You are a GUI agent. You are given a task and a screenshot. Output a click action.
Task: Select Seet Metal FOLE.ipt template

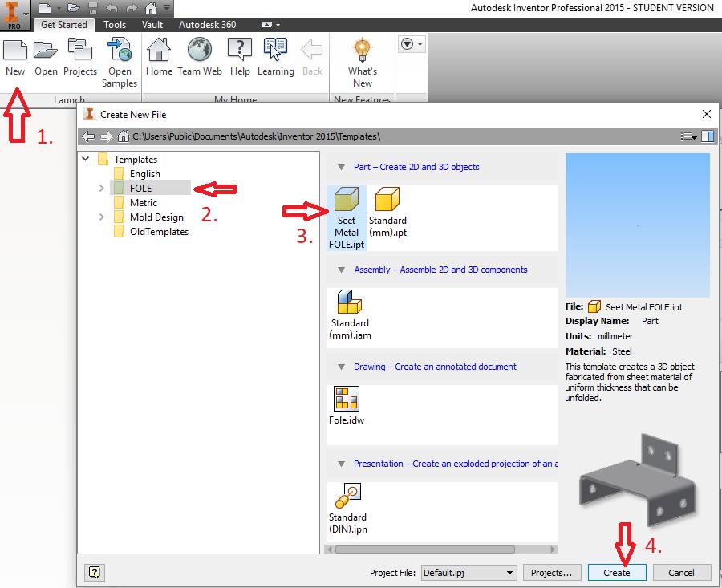(x=347, y=218)
